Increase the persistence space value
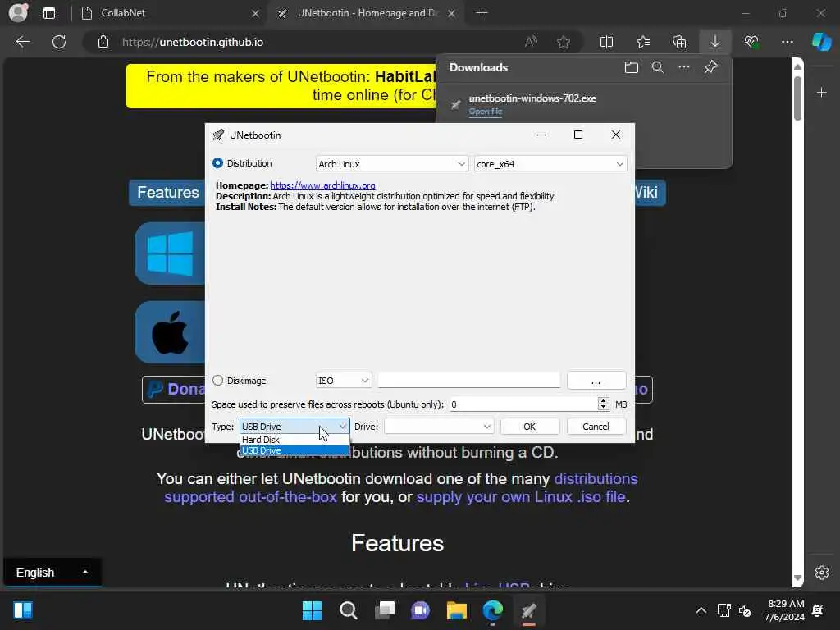840x630 pixels. tap(603, 400)
